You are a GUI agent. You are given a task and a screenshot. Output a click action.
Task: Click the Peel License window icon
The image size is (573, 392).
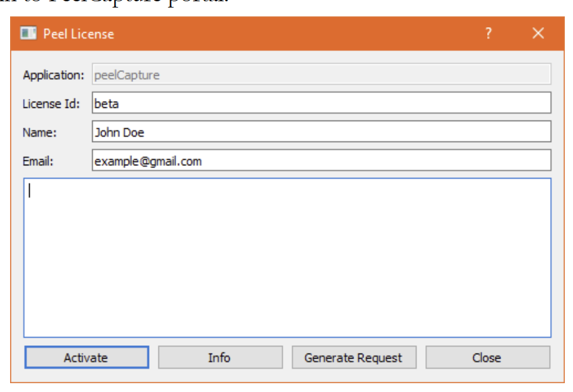click(x=28, y=33)
